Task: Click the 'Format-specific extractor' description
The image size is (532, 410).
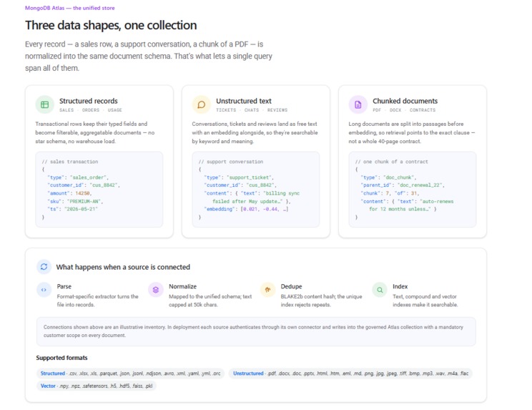Action: (97, 301)
